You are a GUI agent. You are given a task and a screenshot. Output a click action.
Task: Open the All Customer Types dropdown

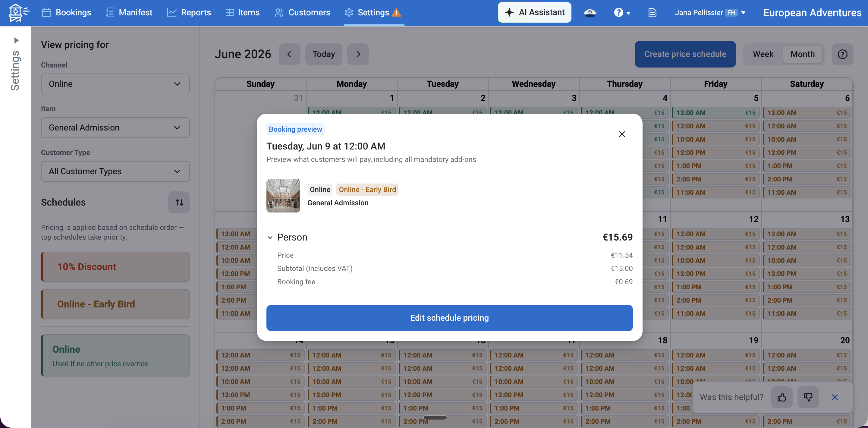(x=115, y=171)
